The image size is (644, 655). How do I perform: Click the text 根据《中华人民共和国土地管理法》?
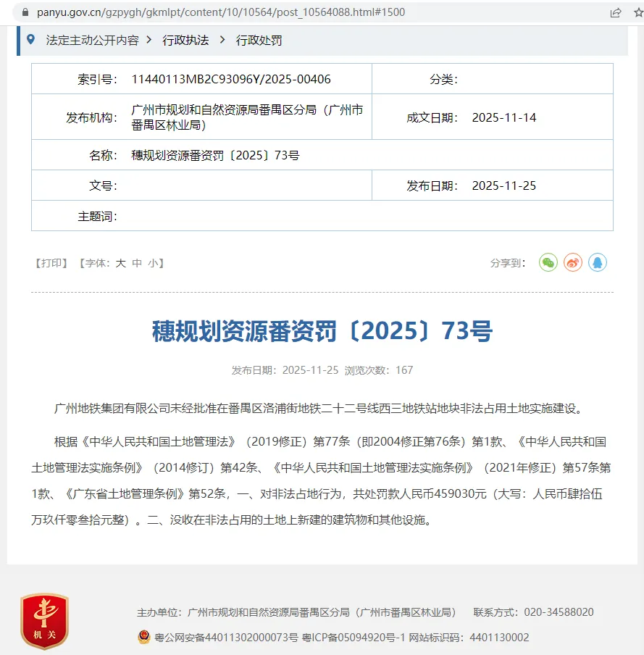(145, 441)
